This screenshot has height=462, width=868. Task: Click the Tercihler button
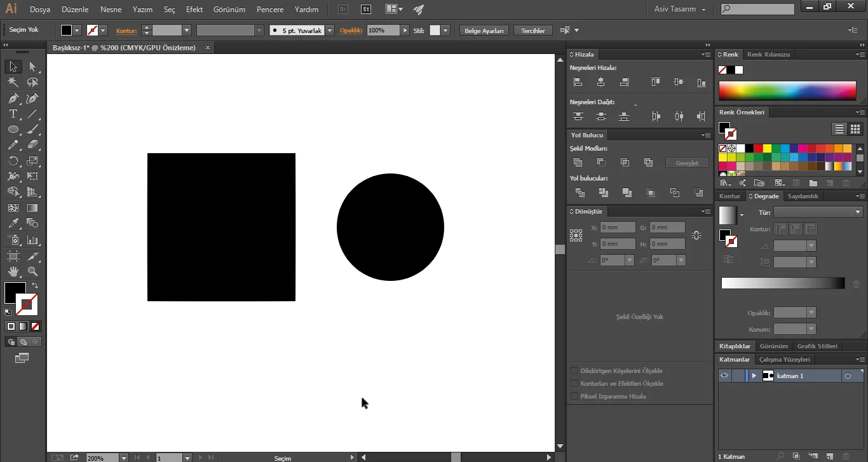[x=533, y=31]
